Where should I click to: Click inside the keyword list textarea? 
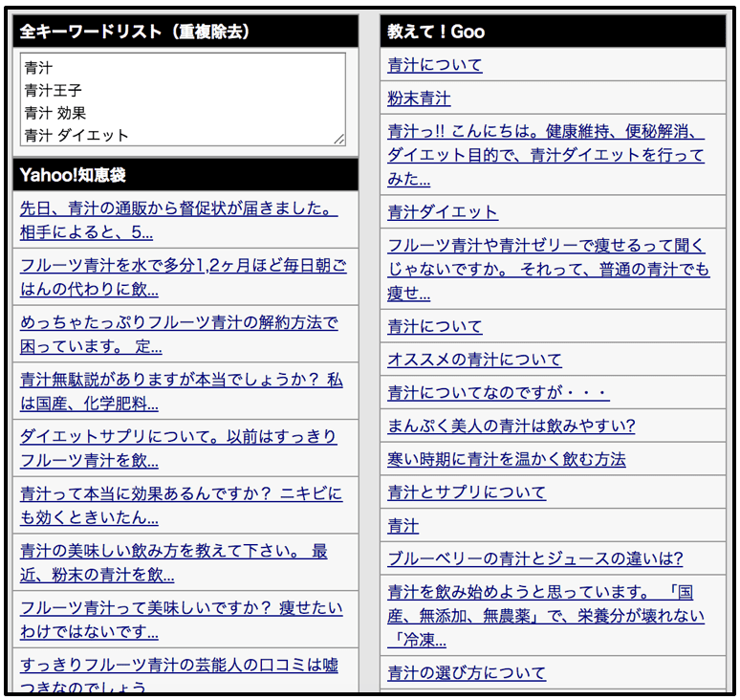pos(183,99)
